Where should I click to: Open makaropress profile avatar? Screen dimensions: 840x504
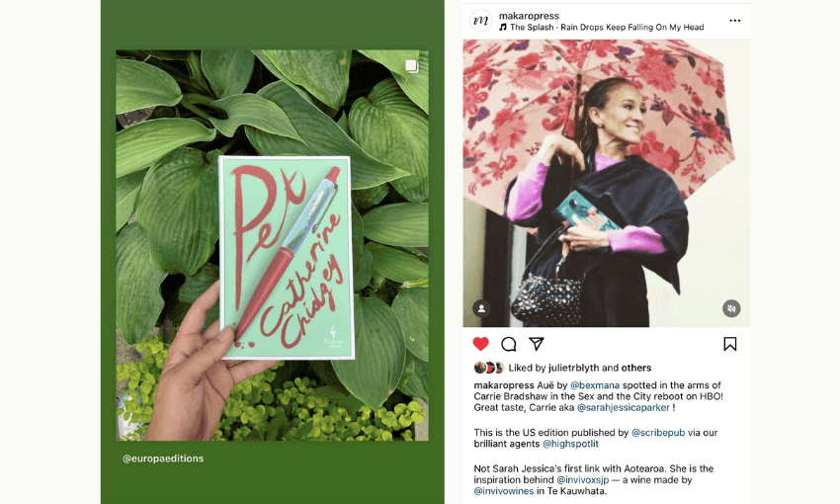point(480,21)
